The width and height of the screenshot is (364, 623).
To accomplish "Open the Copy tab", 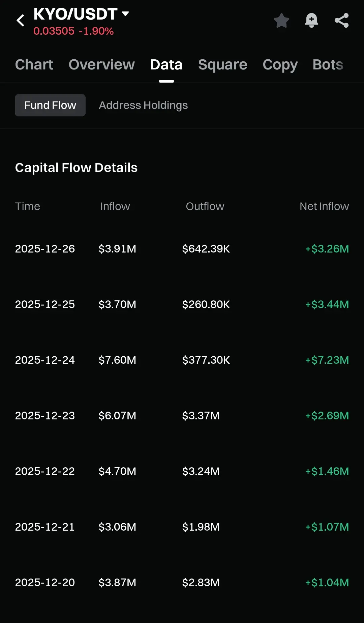I will pyautogui.click(x=280, y=65).
